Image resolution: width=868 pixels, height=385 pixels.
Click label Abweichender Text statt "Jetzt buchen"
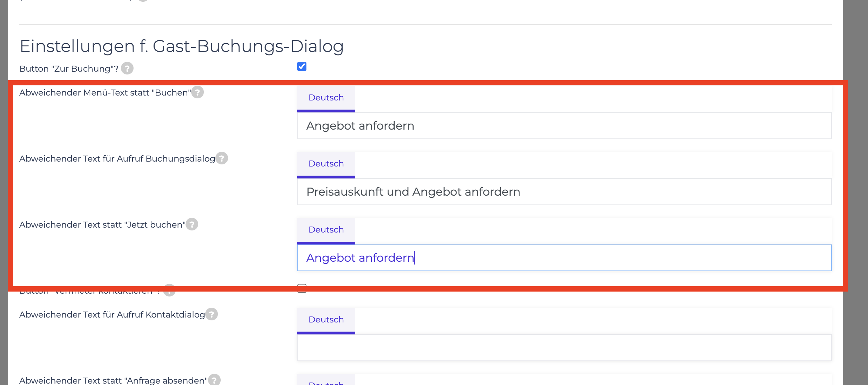click(x=102, y=224)
